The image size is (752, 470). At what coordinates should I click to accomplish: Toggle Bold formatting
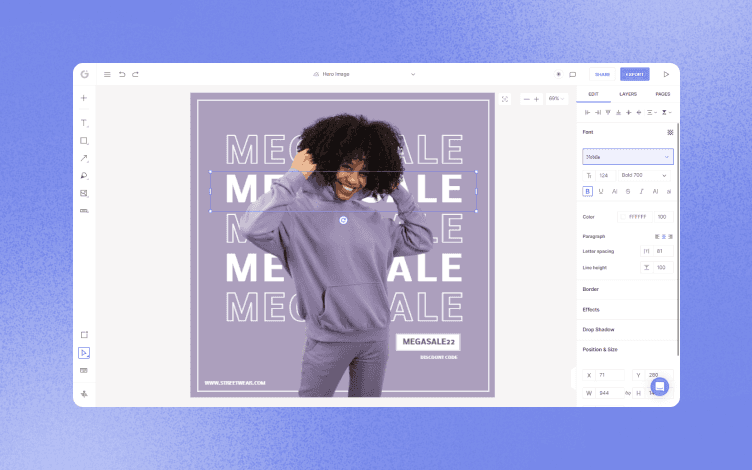588,191
